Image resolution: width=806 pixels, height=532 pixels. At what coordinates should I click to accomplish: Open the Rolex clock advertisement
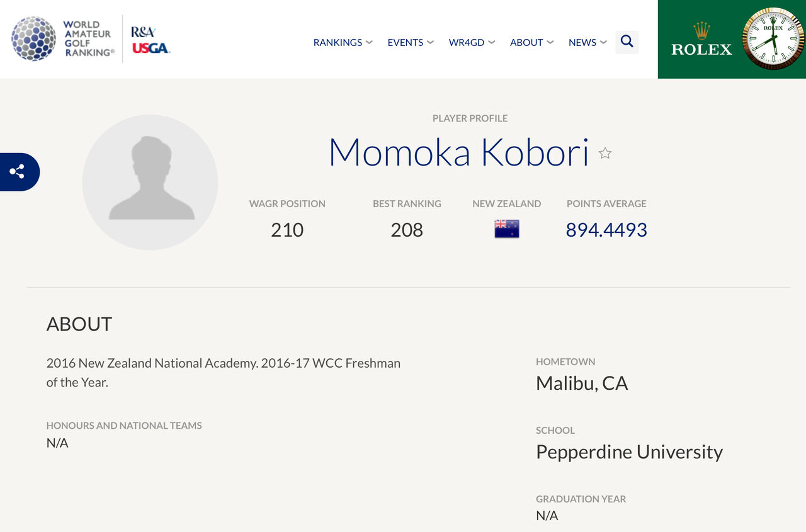(x=732, y=39)
